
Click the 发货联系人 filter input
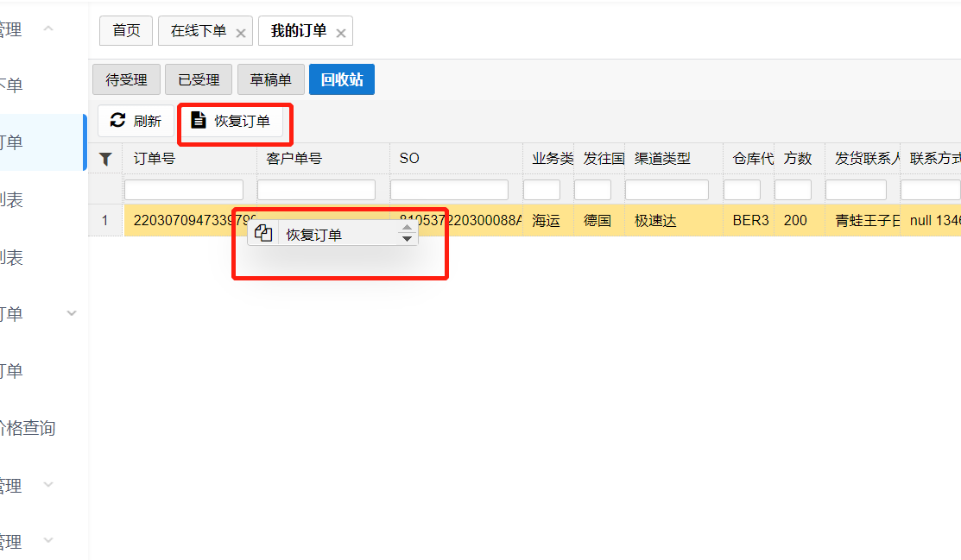click(857, 190)
